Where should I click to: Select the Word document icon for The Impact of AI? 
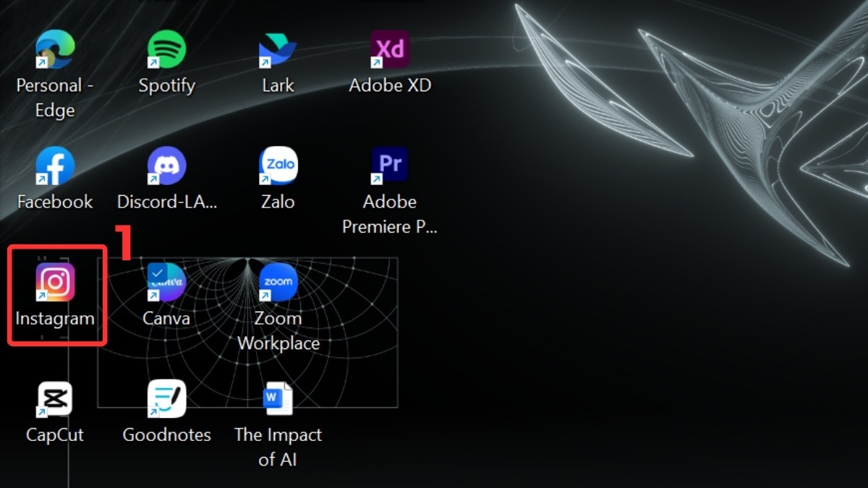[x=278, y=399]
